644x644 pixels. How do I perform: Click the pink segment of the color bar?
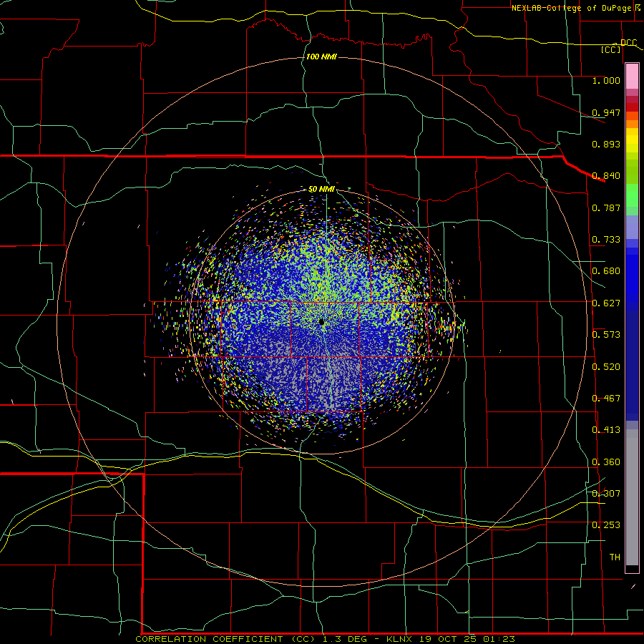coord(632,77)
